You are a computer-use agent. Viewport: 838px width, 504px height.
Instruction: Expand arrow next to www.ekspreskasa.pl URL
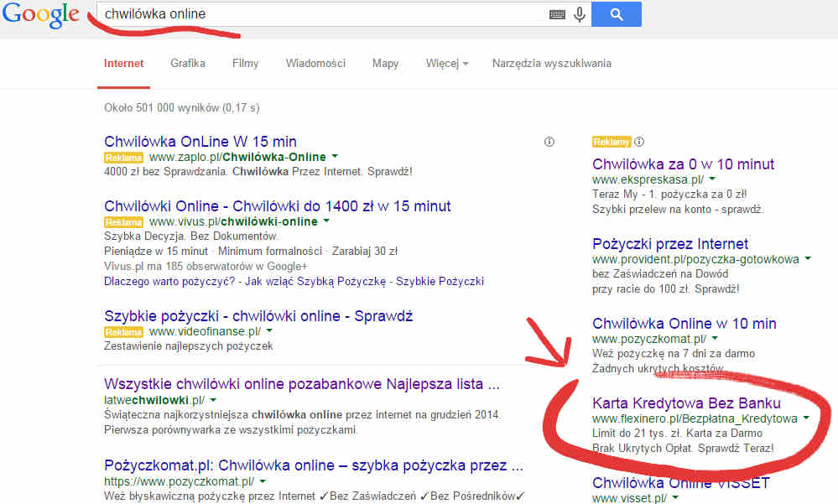coord(712,179)
